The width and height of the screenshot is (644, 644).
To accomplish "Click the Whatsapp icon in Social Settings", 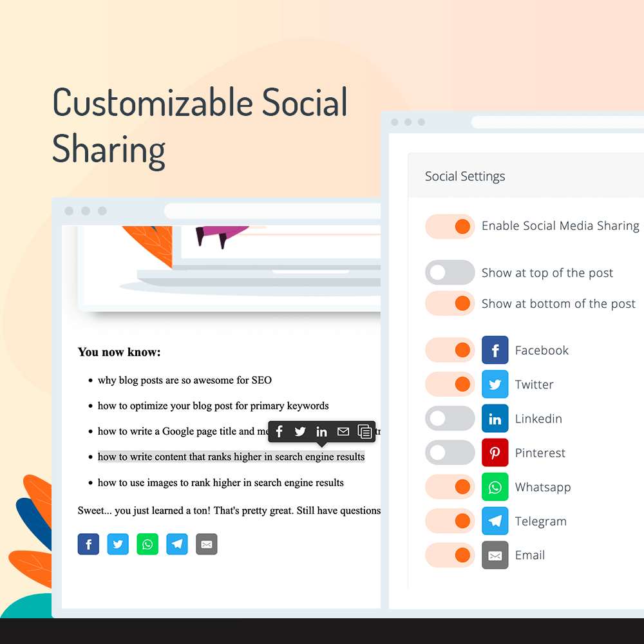I will (x=495, y=487).
